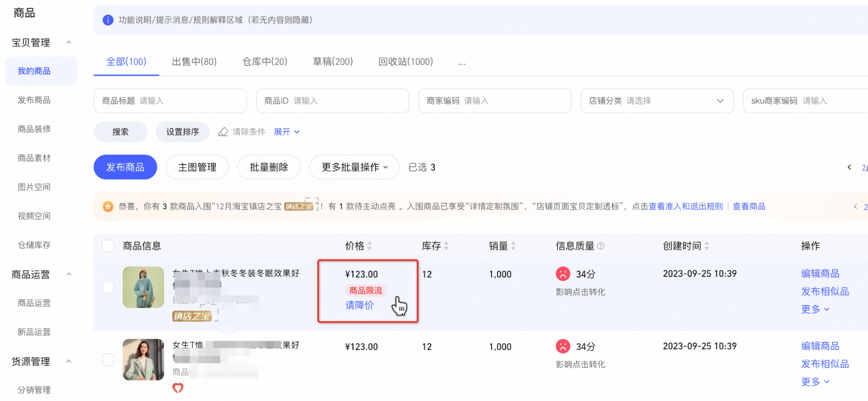This screenshot has width=868, height=401.
Task: Toggle the select-all checkbox in table header
Action: 108,246
